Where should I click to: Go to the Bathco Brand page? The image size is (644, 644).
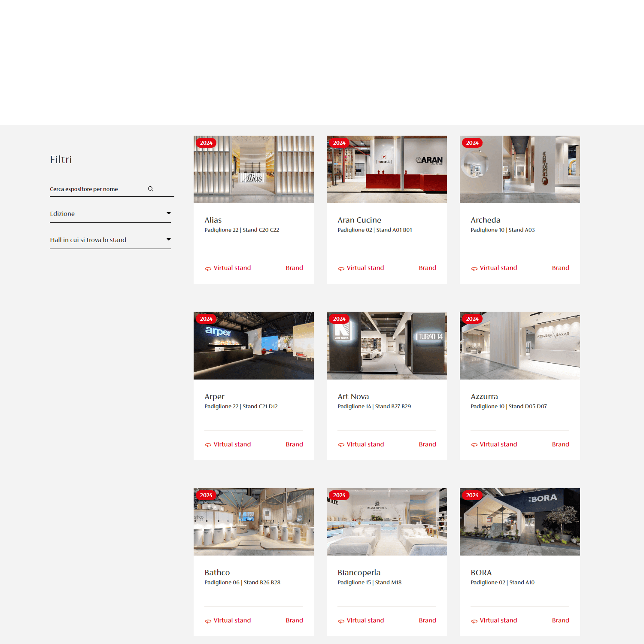point(295,620)
